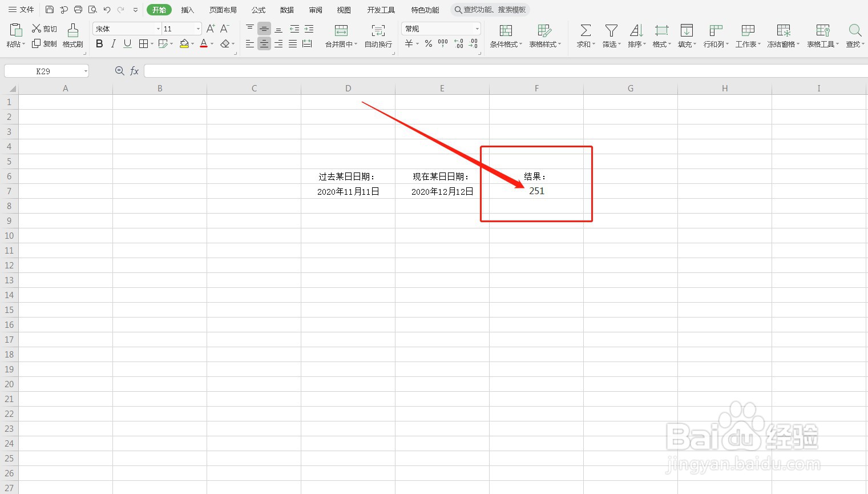The width and height of the screenshot is (868, 494).
Task: Expand the Freeze Panes (冻结窗格) dropdown
Action: click(798, 45)
